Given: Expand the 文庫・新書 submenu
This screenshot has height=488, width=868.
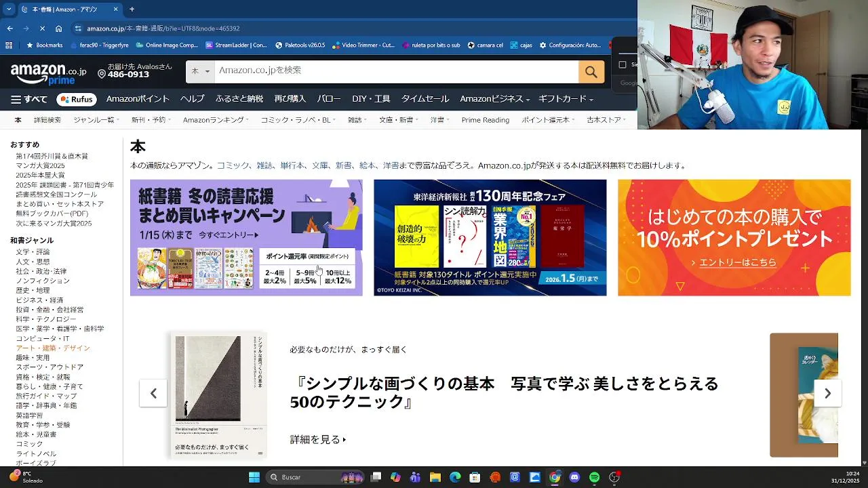Looking at the screenshot, I should [399, 120].
